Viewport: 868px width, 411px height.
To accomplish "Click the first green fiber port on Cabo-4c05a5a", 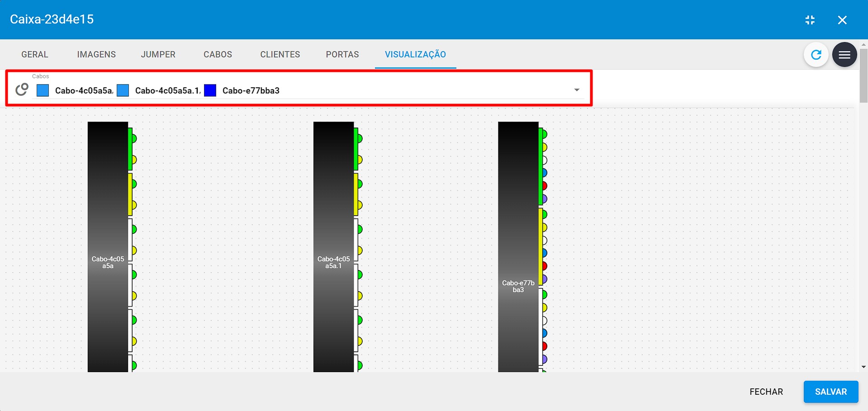I will [134, 138].
